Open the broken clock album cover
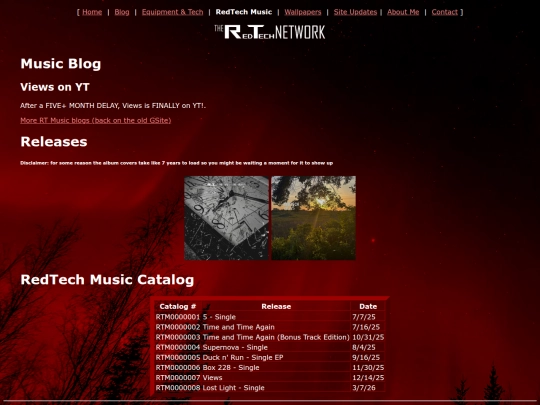The width and height of the screenshot is (540, 405). pos(226,218)
